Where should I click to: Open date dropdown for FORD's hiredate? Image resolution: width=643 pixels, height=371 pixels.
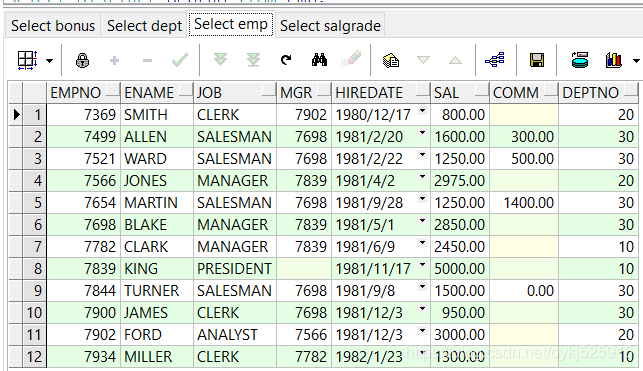pos(422,331)
